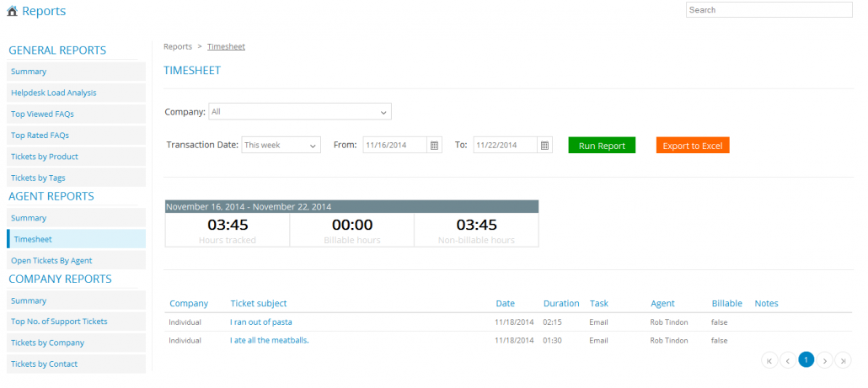Sort by Task column header
868x388 pixels.
click(x=599, y=304)
